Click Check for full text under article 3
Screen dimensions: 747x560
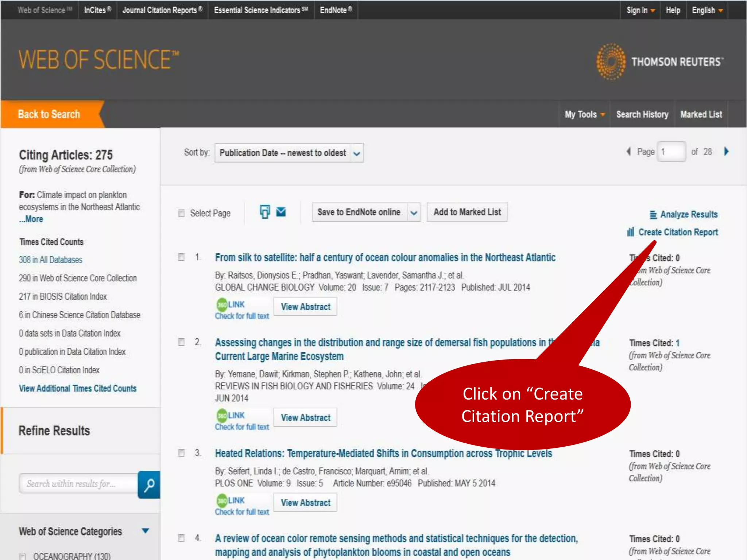pos(242,512)
